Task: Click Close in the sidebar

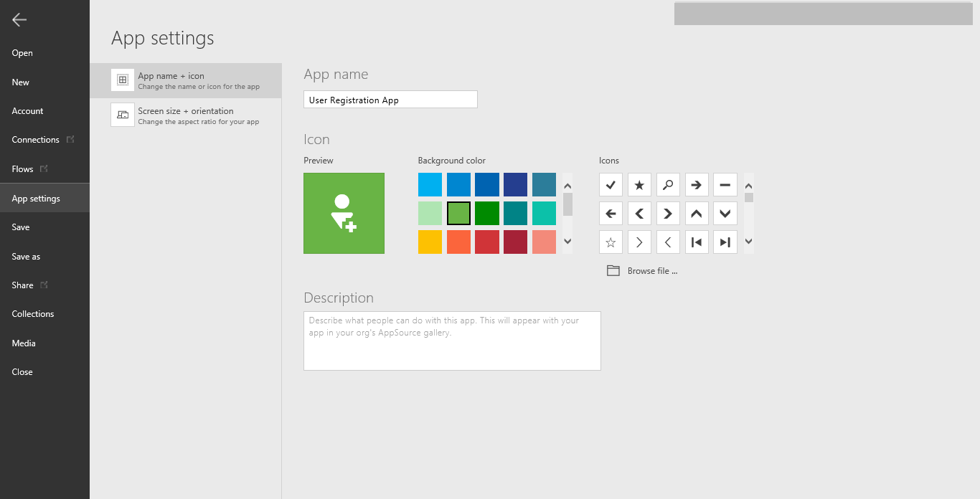Action: [x=44, y=372]
